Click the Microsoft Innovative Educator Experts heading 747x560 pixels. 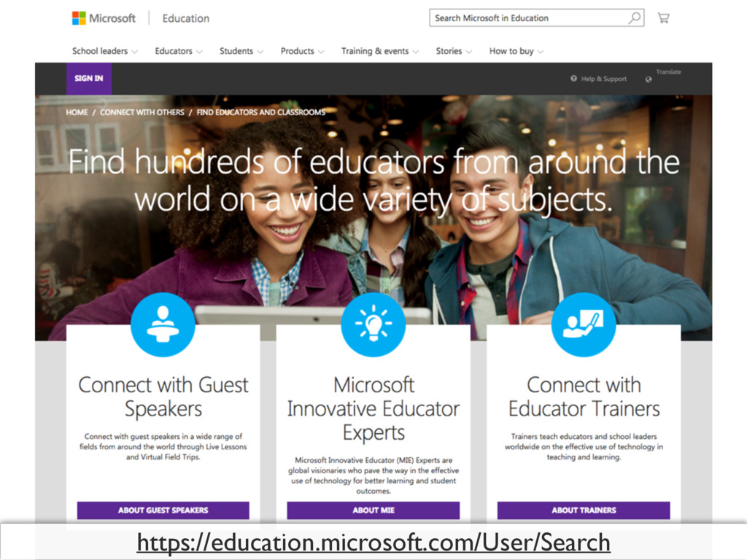pyautogui.click(x=373, y=408)
